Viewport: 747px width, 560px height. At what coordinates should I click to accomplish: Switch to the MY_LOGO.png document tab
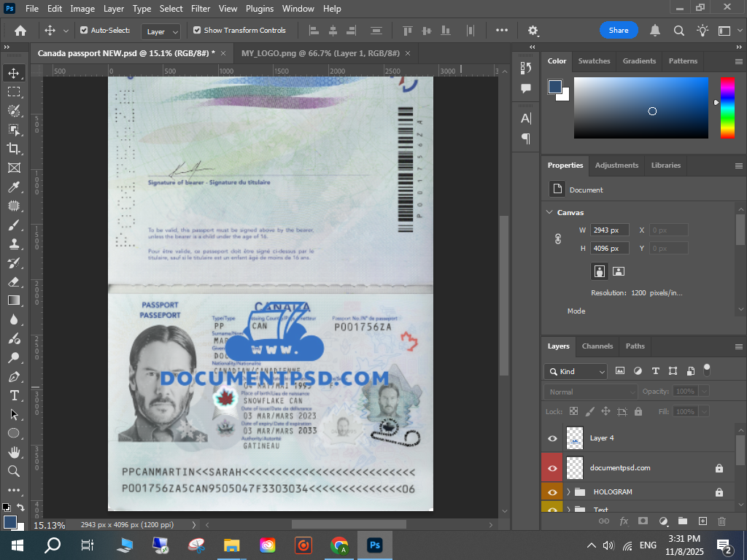pos(320,53)
